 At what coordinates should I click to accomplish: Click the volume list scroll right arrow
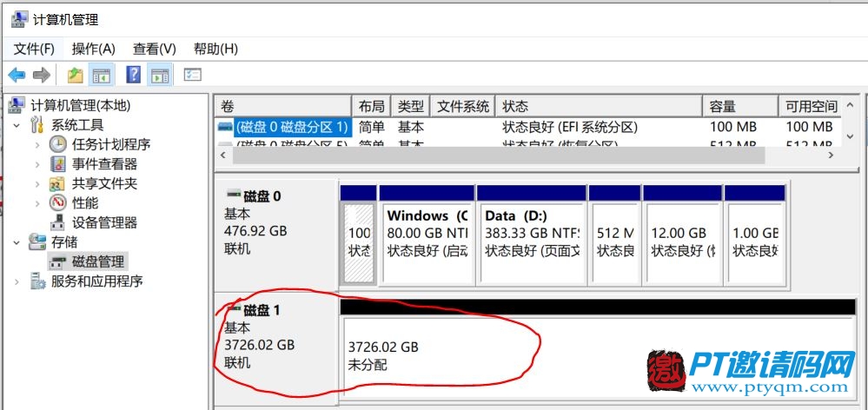831,155
